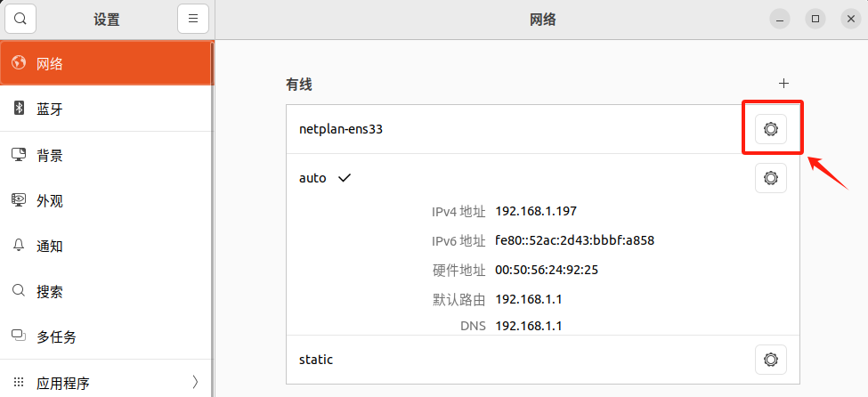Maximize the settings window
The height and width of the screenshot is (397, 868).
pos(815,19)
